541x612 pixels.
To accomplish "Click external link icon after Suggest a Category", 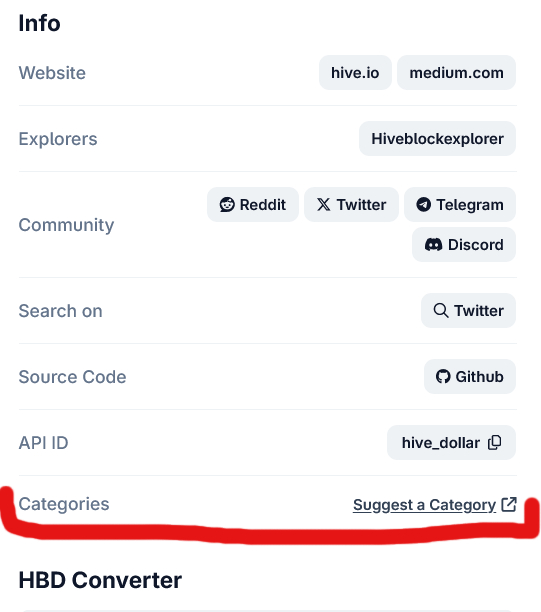I will tap(509, 504).
